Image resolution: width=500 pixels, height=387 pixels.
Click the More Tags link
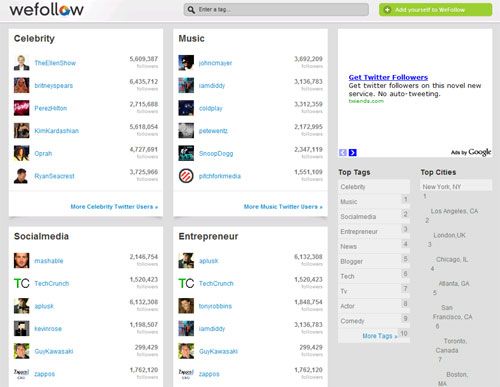coord(380,336)
